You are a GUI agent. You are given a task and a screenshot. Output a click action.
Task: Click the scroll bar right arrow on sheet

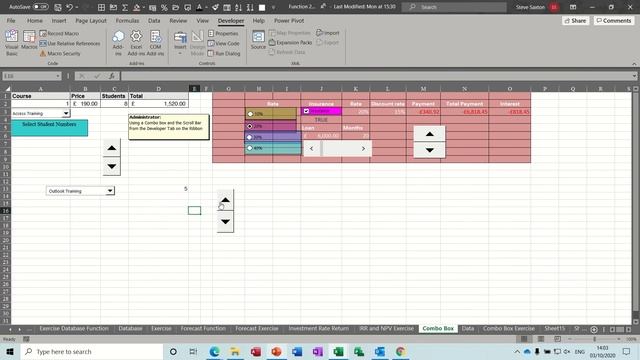pyautogui.click(x=363, y=149)
